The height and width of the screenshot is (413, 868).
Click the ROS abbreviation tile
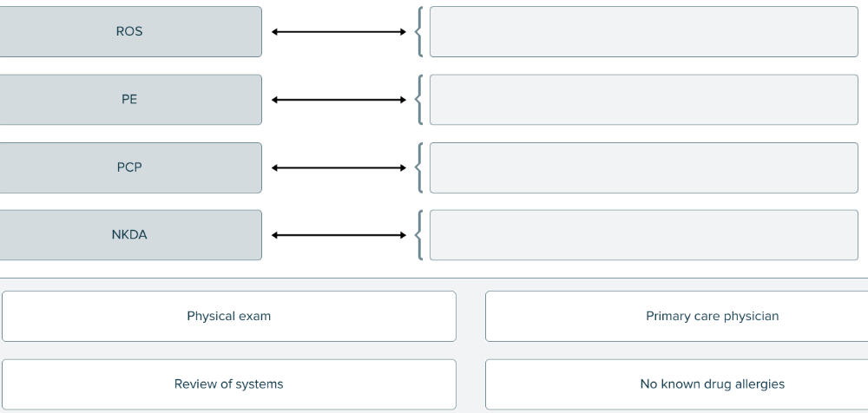tap(130, 32)
